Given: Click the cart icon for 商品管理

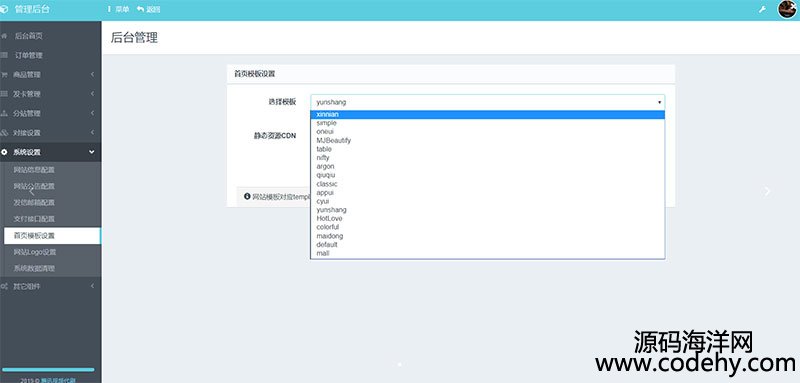Looking at the screenshot, I should (4, 74).
